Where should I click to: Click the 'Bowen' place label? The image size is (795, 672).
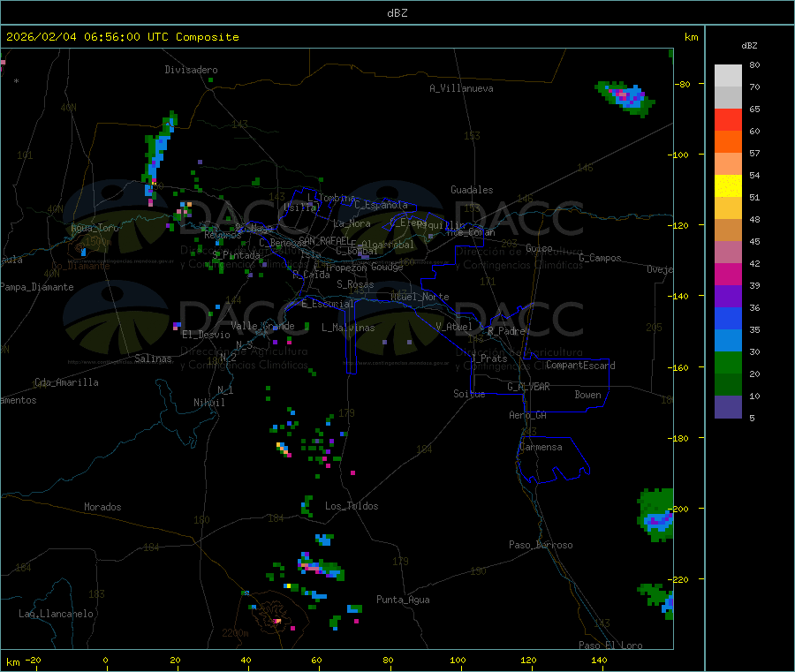click(587, 394)
